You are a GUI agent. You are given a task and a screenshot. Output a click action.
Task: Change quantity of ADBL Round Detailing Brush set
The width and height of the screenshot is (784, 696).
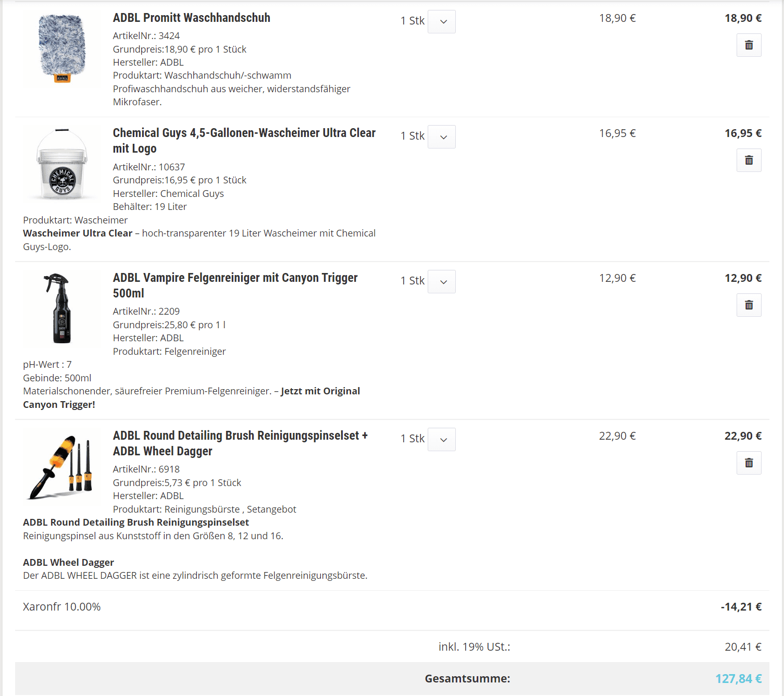click(442, 440)
